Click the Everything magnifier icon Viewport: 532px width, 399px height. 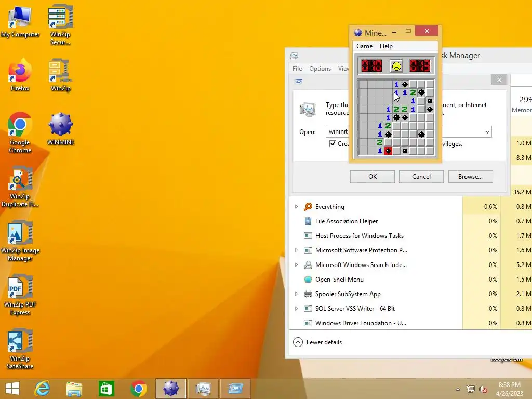point(308,207)
